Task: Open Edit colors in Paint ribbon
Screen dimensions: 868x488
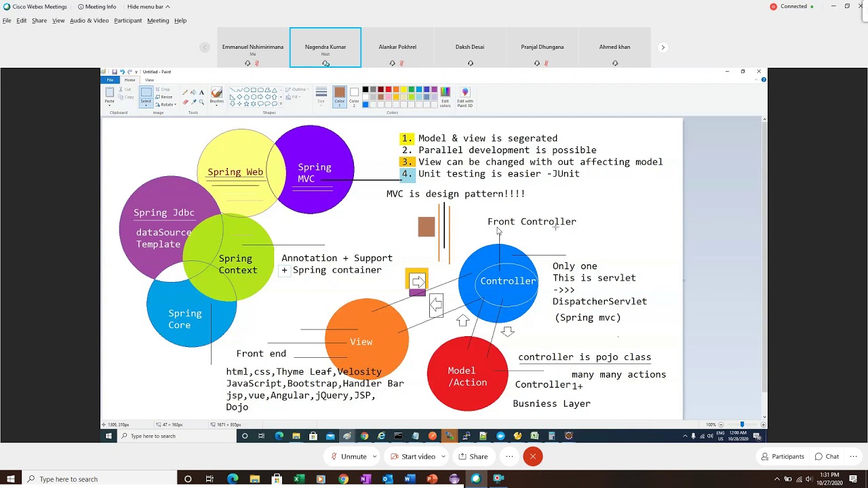Action: [x=445, y=97]
